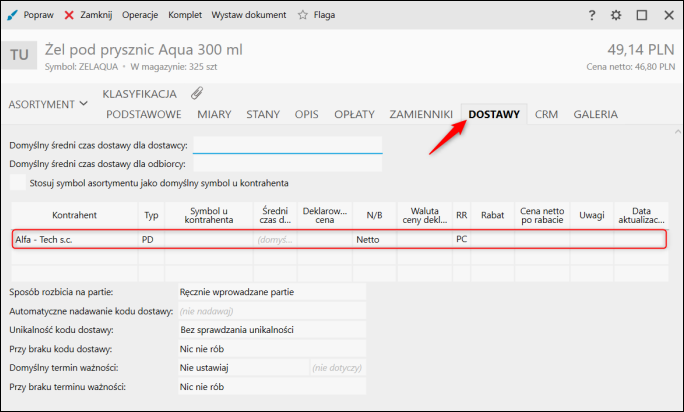
Task: Click delivery time for dostawcy field
Action: [x=287, y=145]
